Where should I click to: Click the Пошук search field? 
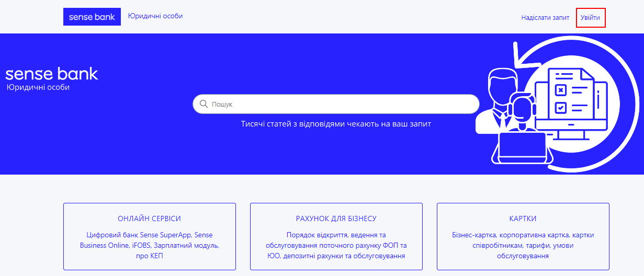[x=336, y=104]
